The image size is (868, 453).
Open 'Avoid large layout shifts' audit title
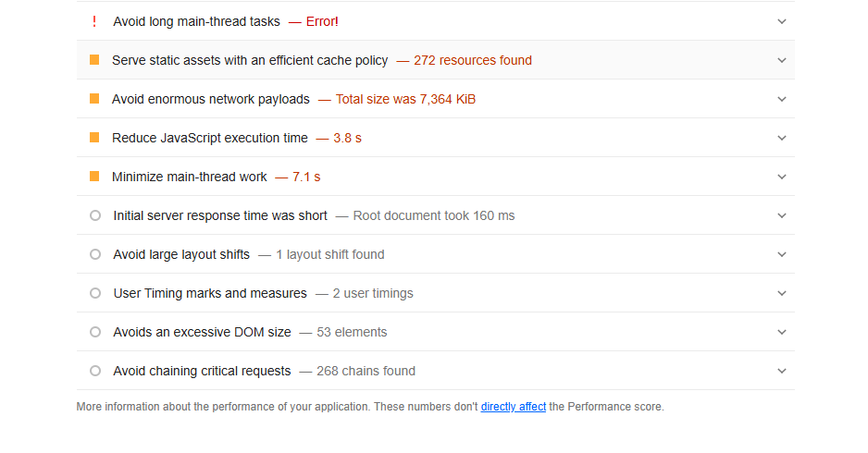(x=181, y=254)
